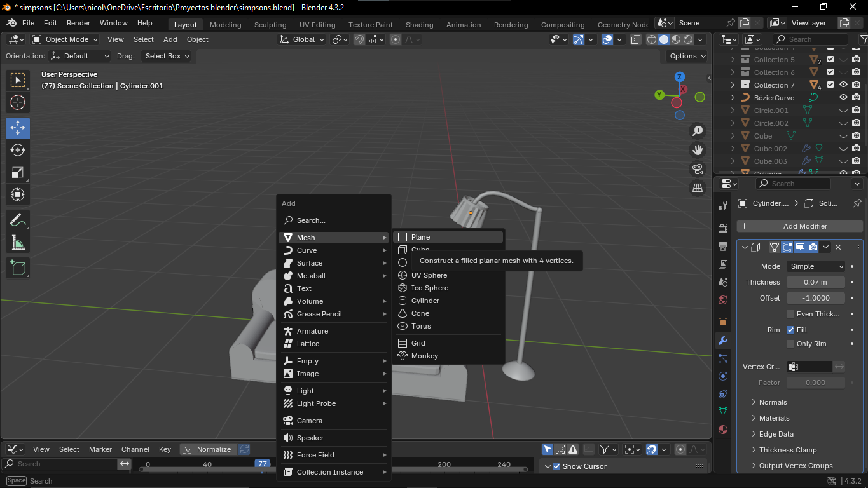Activate the Annotate tool
The image size is (868, 488).
18,220
